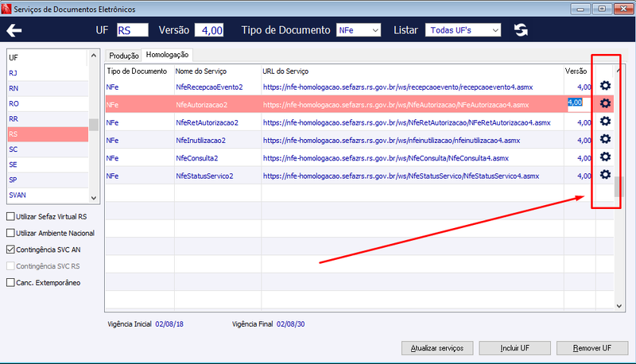Open settings gear for NfeStatusServico2 row
The image size is (636, 364).
pos(605,175)
